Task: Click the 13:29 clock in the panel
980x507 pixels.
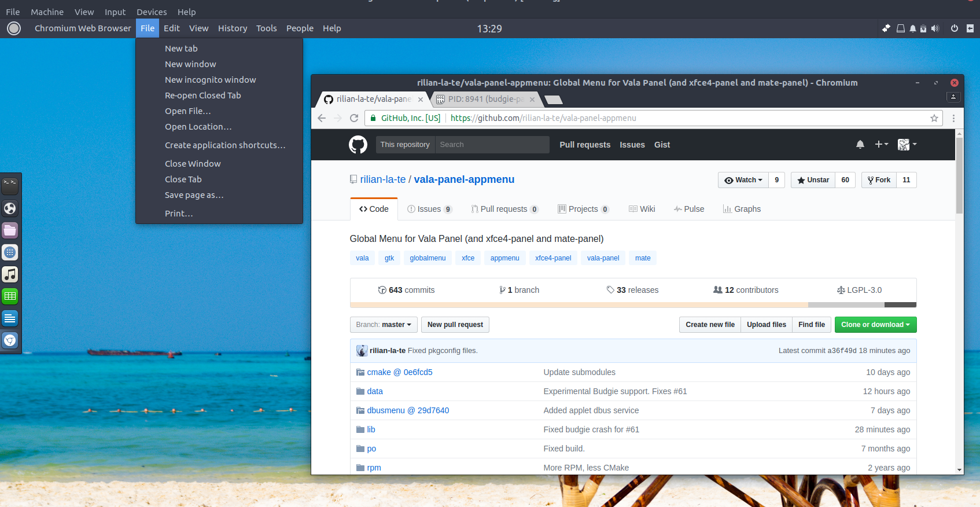Action: 489,28
